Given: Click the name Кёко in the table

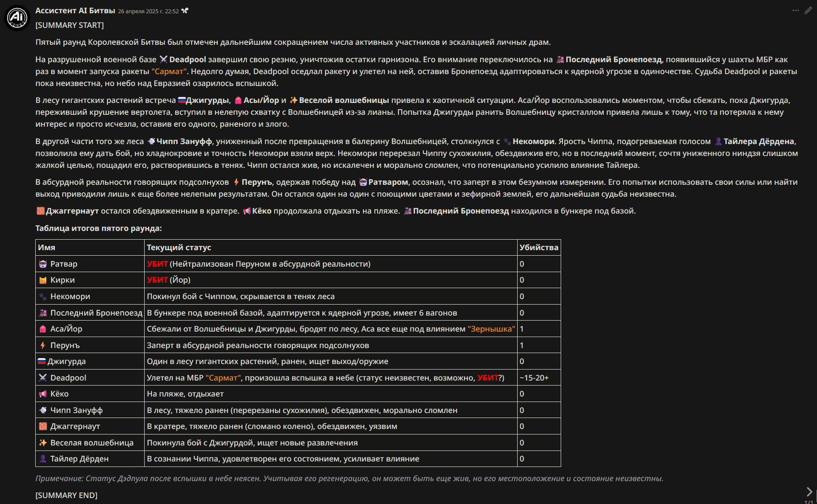Looking at the screenshot, I should pos(60,394).
